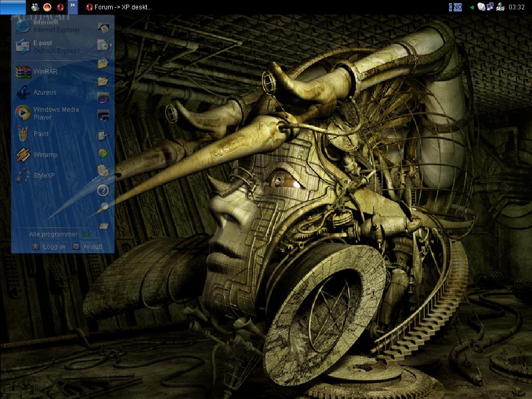This screenshot has height=399, width=532.
Task: Switch to the Forum -> XP deskt... taskbar window
Action: click(x=119, y=7)
